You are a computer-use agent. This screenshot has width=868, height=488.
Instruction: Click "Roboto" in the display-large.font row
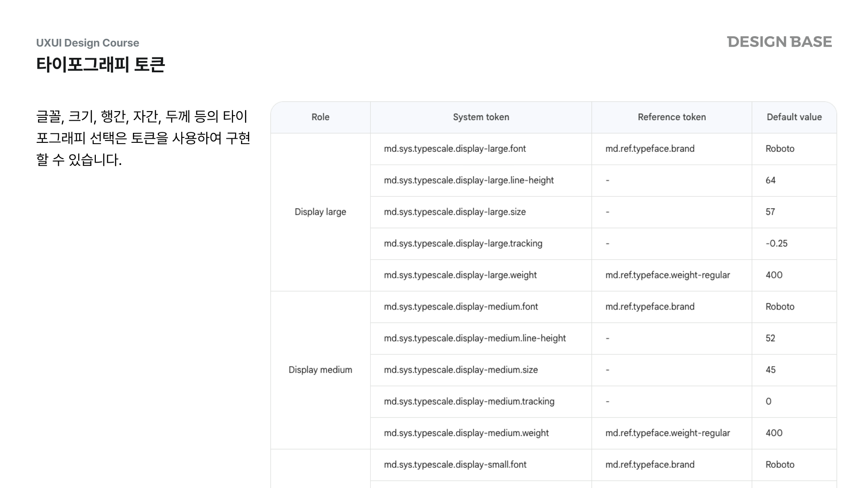click(x=780, y=149)
